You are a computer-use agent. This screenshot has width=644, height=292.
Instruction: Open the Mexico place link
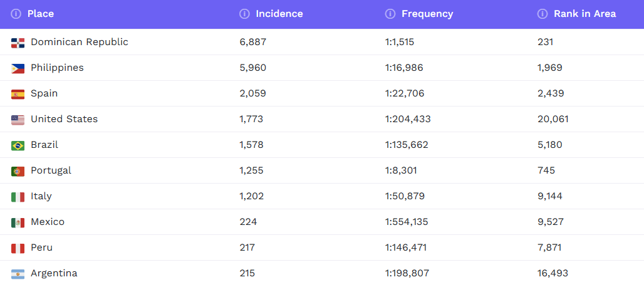48,222
